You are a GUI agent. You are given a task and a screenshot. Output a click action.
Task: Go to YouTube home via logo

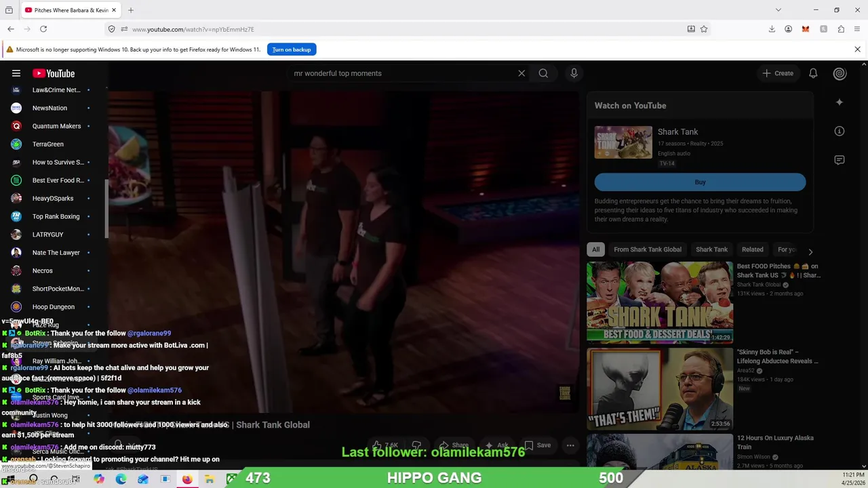coord(54,73)
